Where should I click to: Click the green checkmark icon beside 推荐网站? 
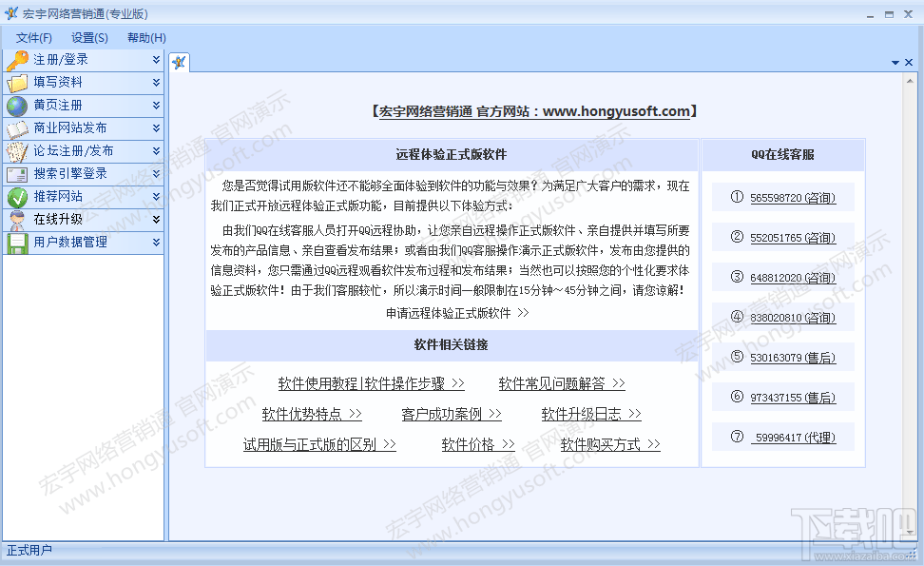click(18, 197)
